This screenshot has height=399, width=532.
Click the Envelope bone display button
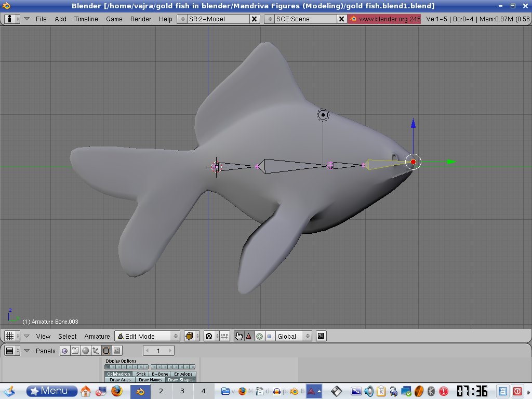(x=183, y=374)
